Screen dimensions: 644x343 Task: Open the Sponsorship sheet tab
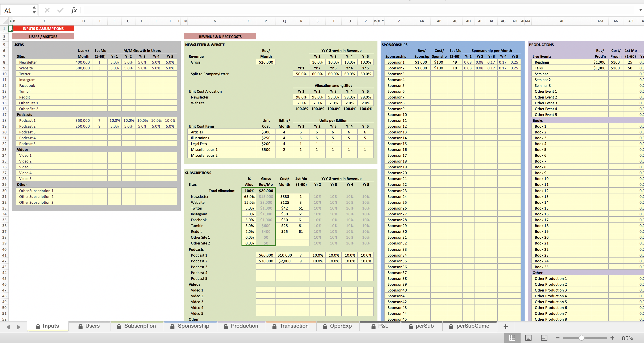pos(190,326)
